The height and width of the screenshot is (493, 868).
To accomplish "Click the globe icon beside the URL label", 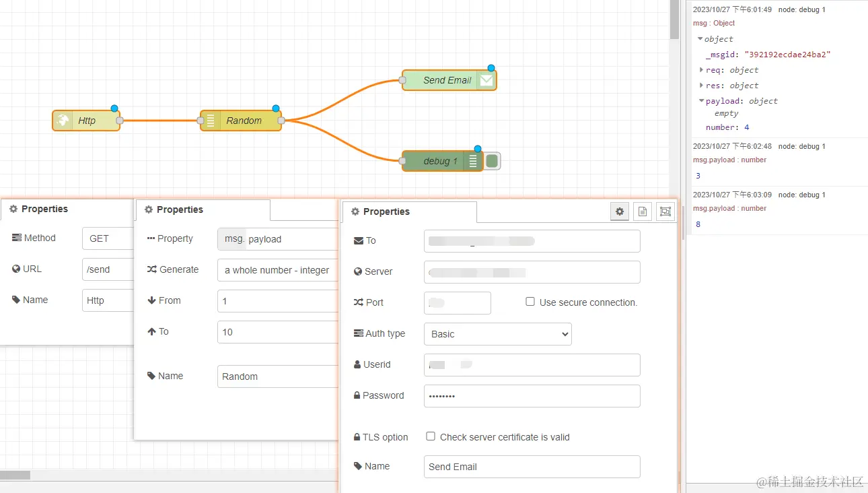I will [17, 269].
